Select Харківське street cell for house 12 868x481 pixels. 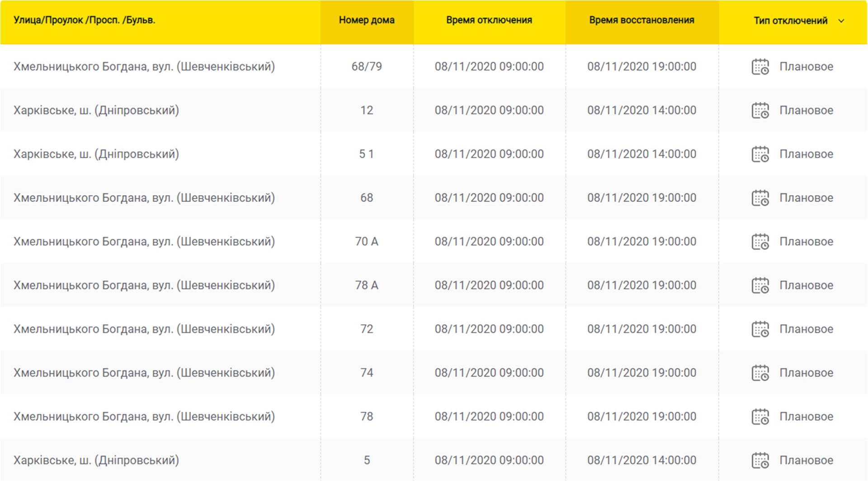coord(96,111)
